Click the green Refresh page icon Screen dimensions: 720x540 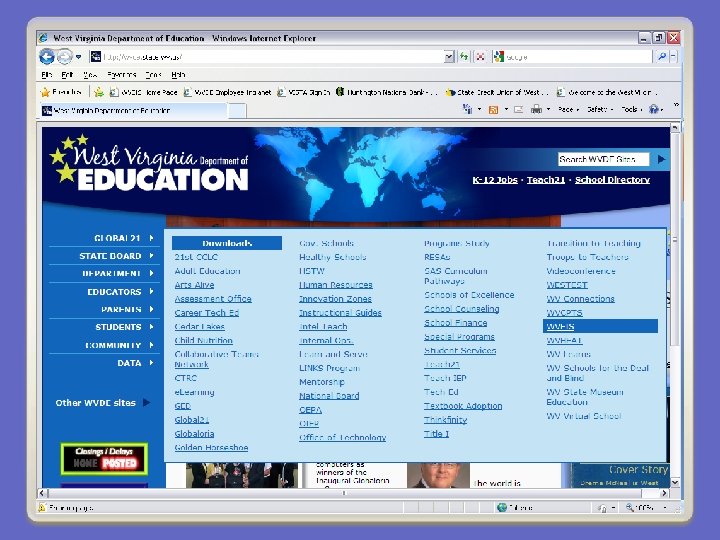coord(464,57)
